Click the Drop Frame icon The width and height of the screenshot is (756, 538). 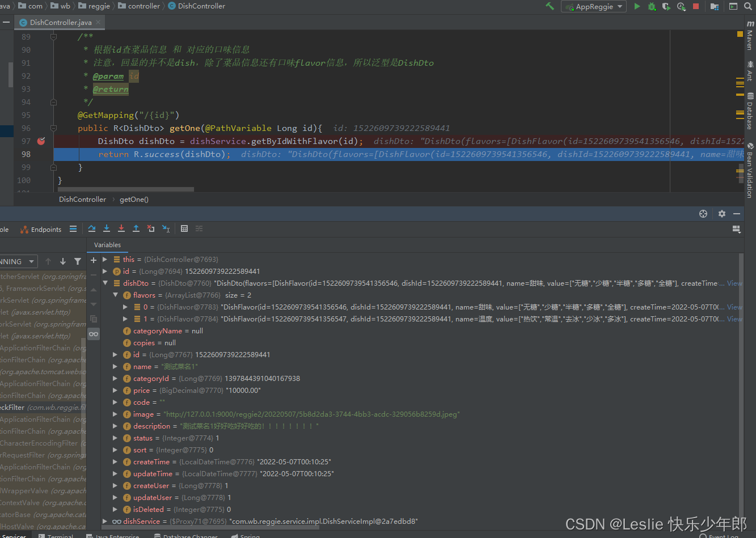click(x=151, y=228)
